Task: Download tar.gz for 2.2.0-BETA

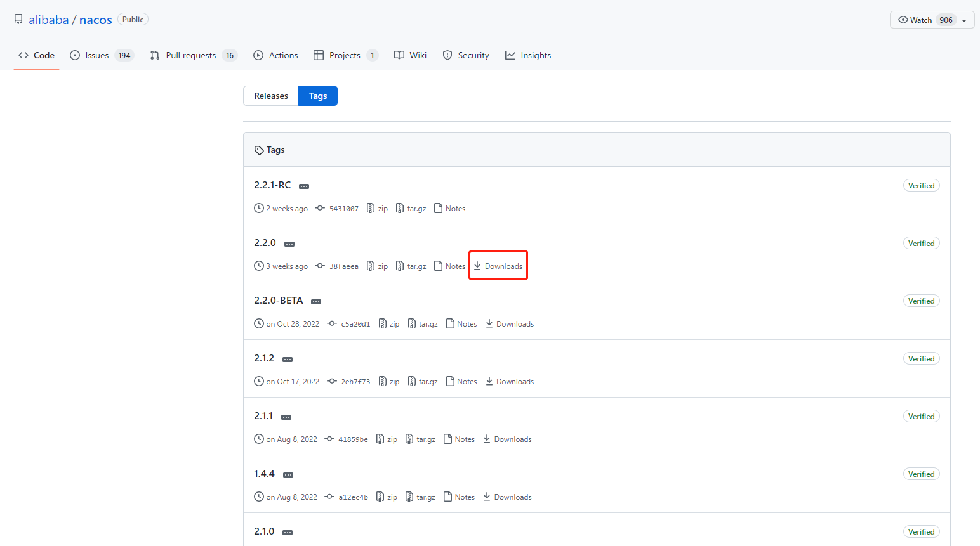Action: point(423,324)
